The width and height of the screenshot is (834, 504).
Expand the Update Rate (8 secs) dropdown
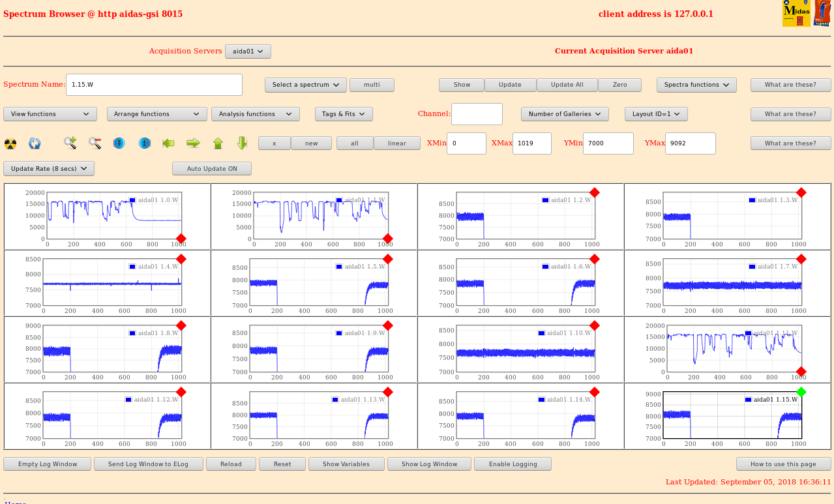tap(49, 169)
